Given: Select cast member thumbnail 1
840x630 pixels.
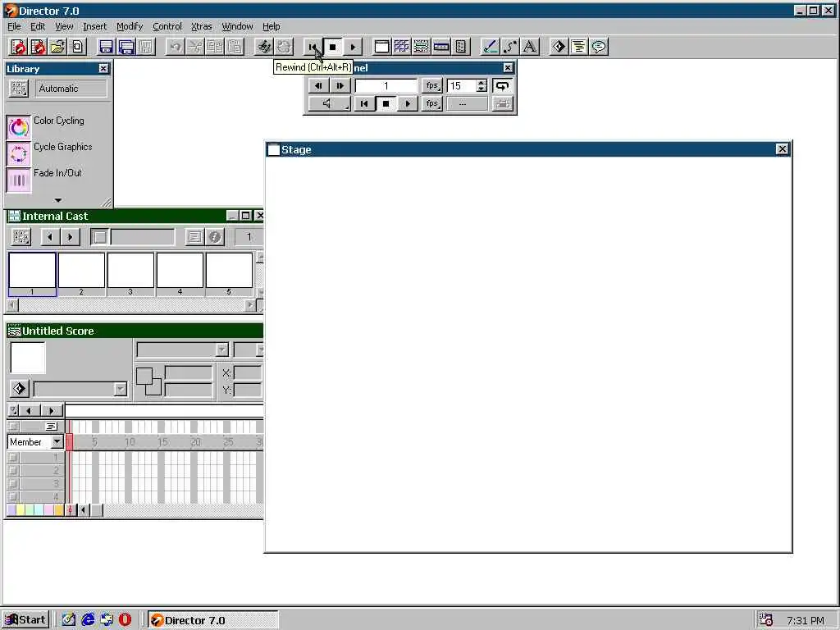Looking at the screenshot, I should 32,274.
